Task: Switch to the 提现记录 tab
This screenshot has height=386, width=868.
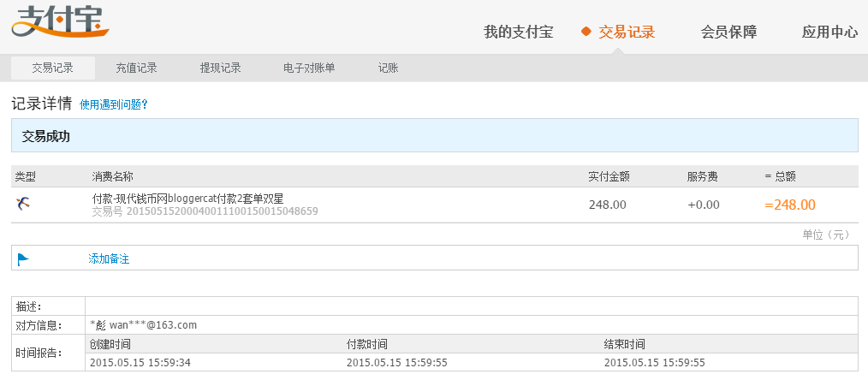Action: (220, 68)
